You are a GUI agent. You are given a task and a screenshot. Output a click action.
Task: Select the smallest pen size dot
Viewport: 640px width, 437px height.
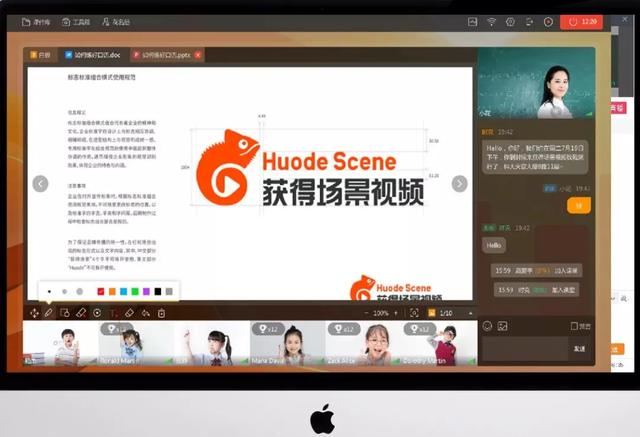tap(49, 291)
